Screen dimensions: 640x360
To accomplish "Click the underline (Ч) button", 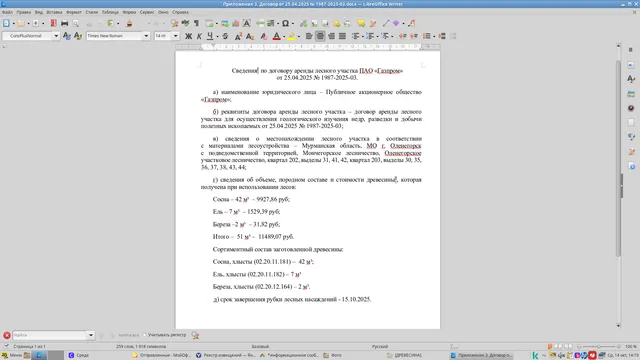I will pyautogui.click(x=210, y=36).
